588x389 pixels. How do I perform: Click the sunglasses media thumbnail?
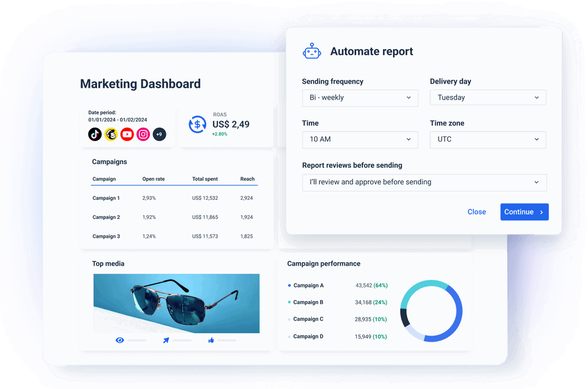pos(176,302)
